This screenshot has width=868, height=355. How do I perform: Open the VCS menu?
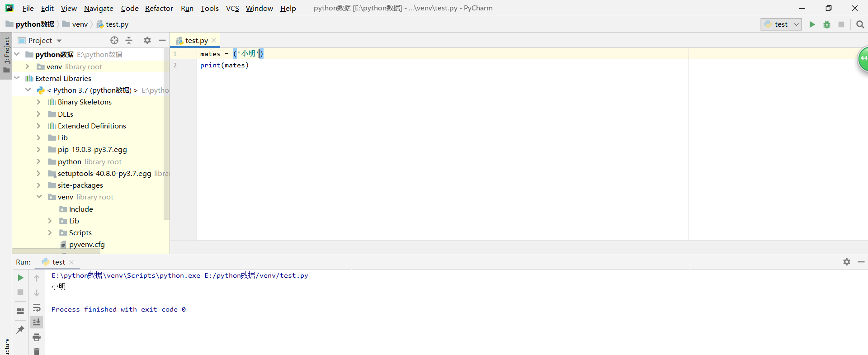pos(232,8)
